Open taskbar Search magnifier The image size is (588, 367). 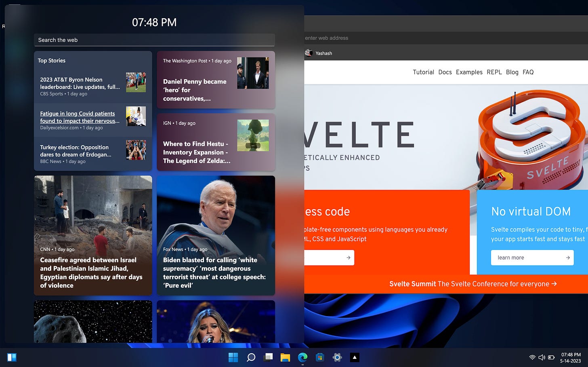coord(251,357)
